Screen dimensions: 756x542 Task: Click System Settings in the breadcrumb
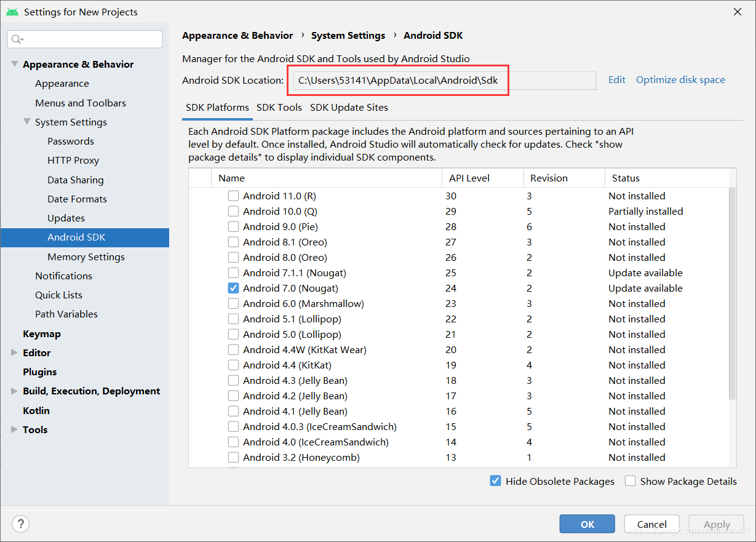348,36
